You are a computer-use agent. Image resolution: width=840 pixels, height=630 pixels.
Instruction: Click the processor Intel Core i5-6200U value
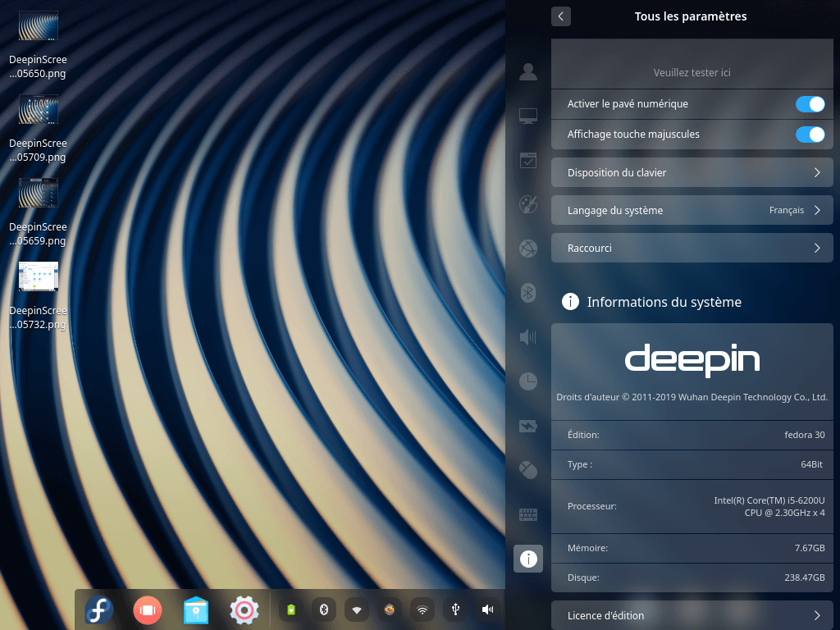769,506
